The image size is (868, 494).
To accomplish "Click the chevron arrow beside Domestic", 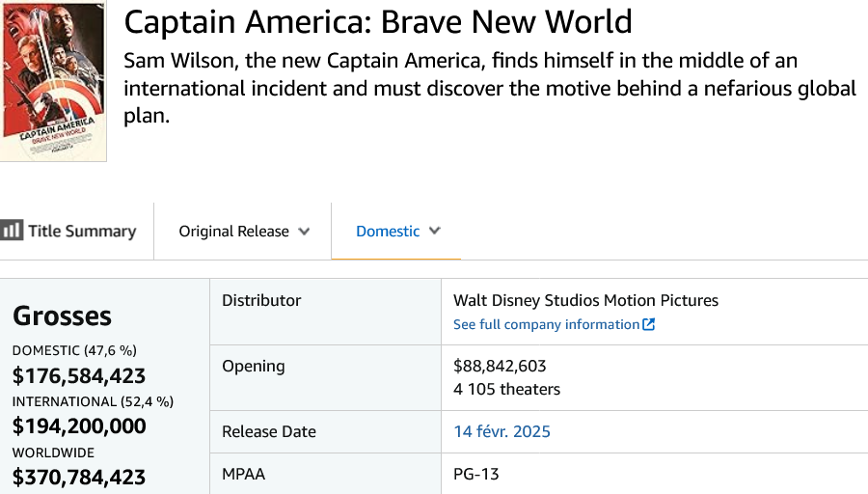I will [x=435, y=231].
